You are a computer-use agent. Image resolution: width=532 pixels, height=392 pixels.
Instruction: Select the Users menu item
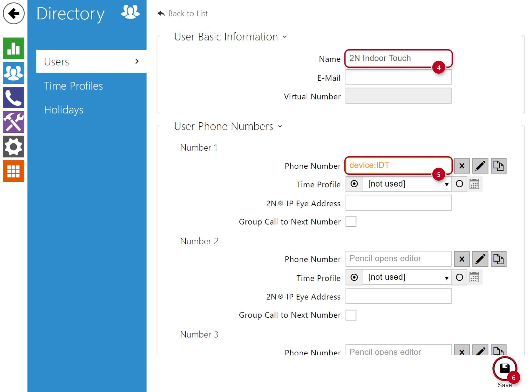point(91,61)
